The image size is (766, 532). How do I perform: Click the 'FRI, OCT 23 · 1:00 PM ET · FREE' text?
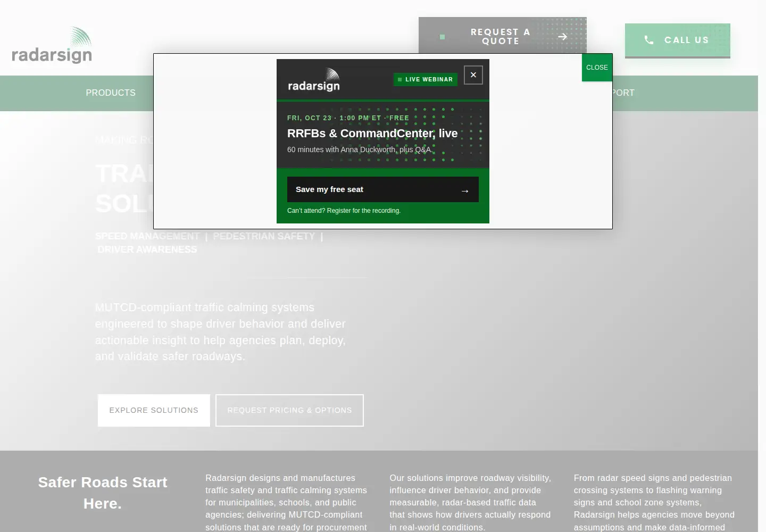coord(348,118)
